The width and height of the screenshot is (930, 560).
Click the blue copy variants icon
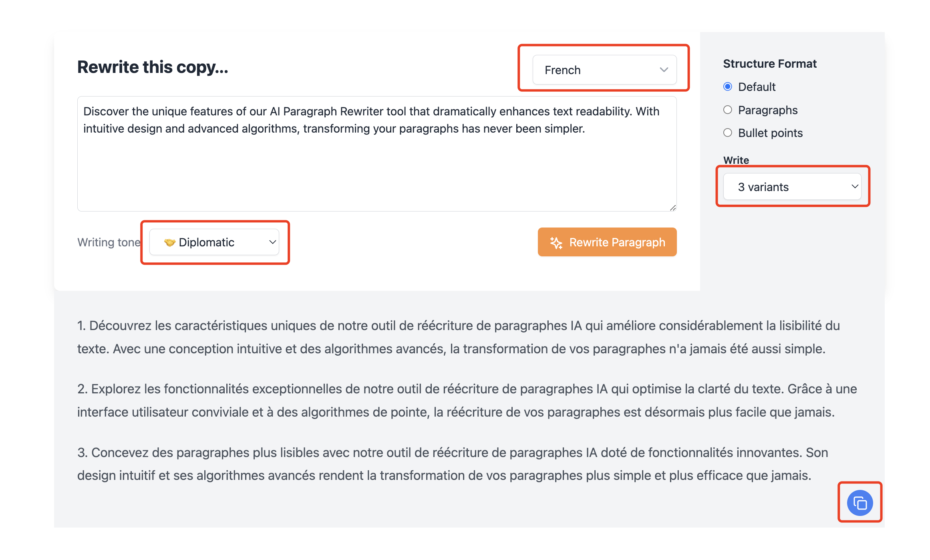tap(860, 503)
